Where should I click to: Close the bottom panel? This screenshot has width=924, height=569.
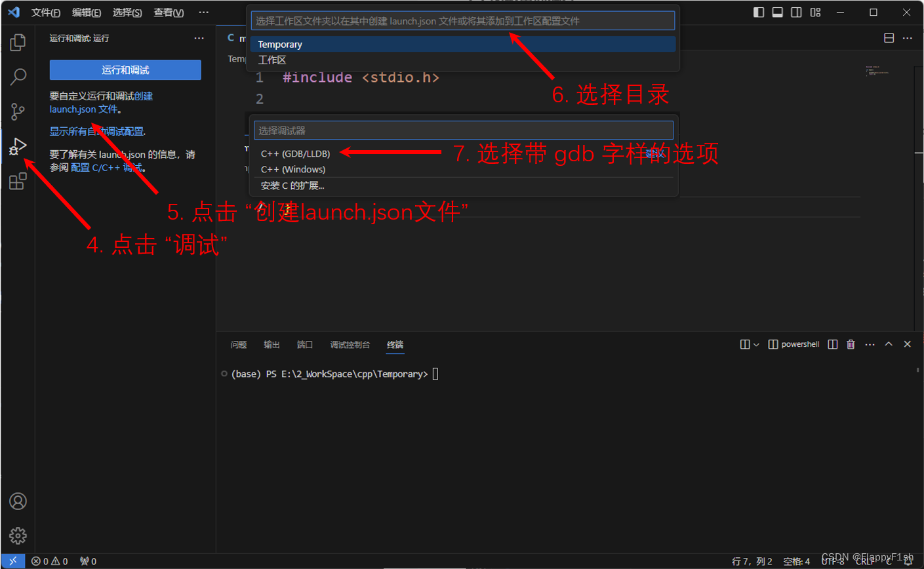(908, 344)
